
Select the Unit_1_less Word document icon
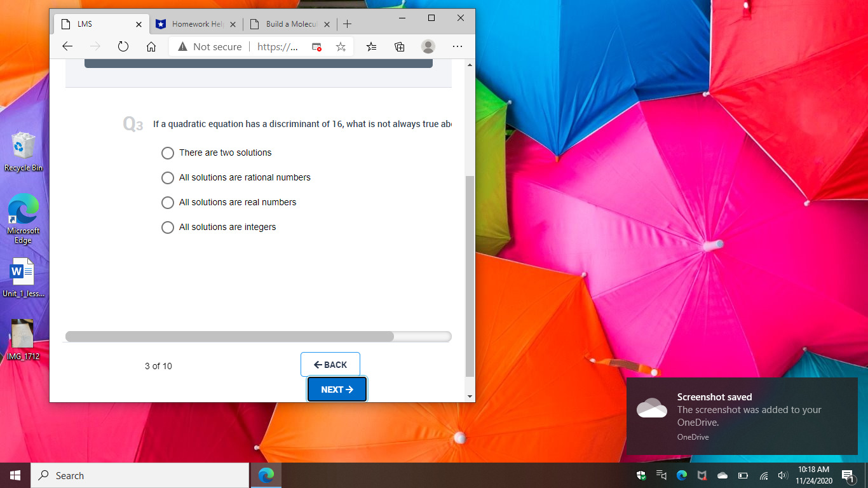click(23, 278)
